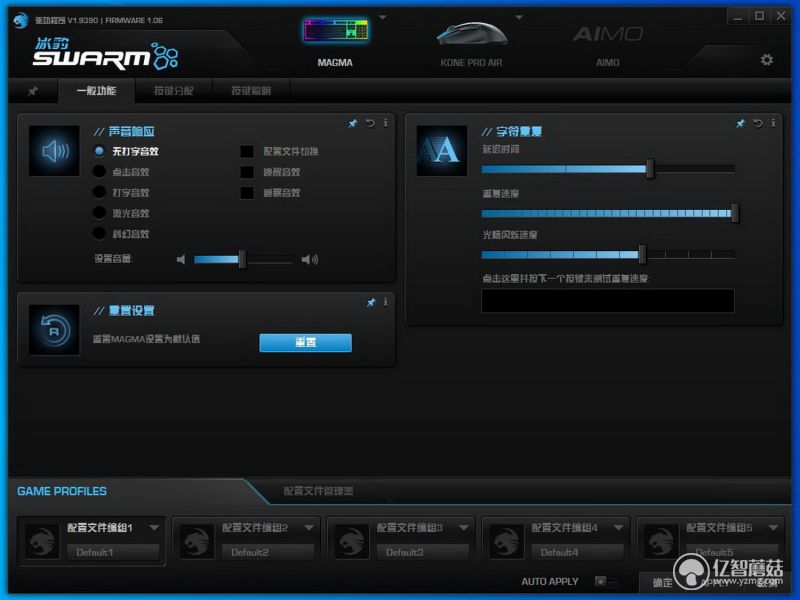Click the Default3 profile name field

click(x=422, y=552)
